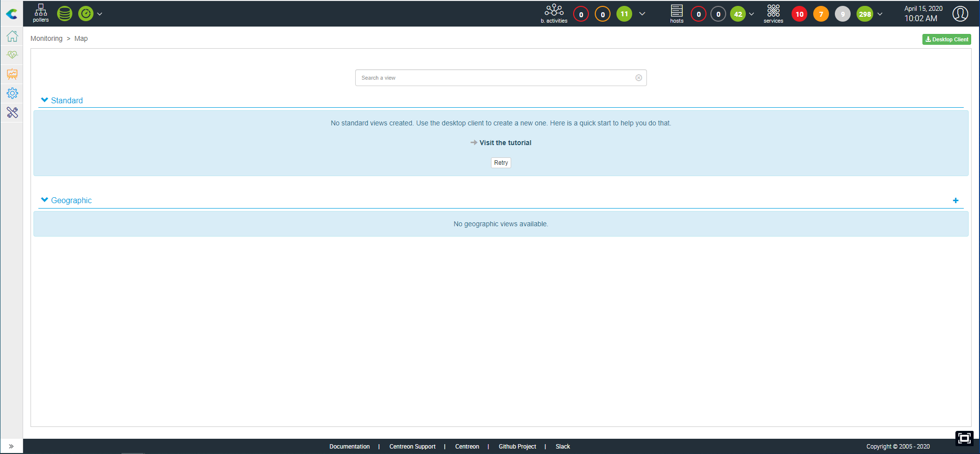Download the Desktop Client
This screenshot has width=980, height=454.
coord(946,39)
